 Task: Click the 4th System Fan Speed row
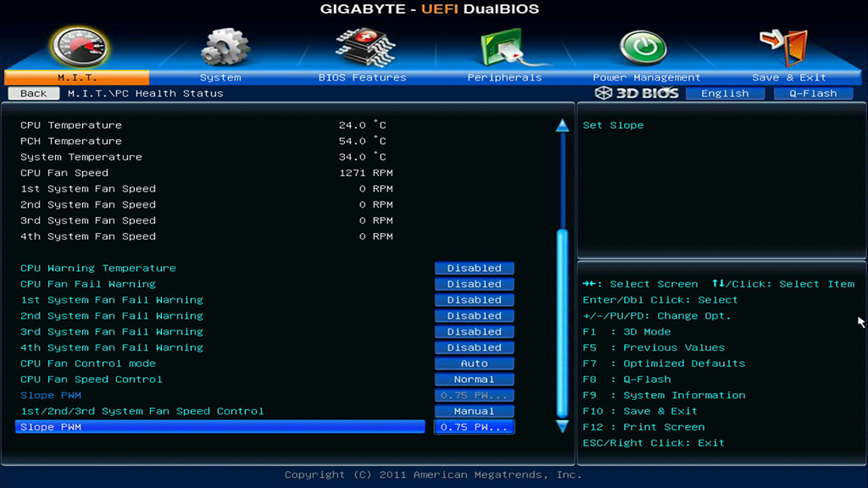[207, 236]
